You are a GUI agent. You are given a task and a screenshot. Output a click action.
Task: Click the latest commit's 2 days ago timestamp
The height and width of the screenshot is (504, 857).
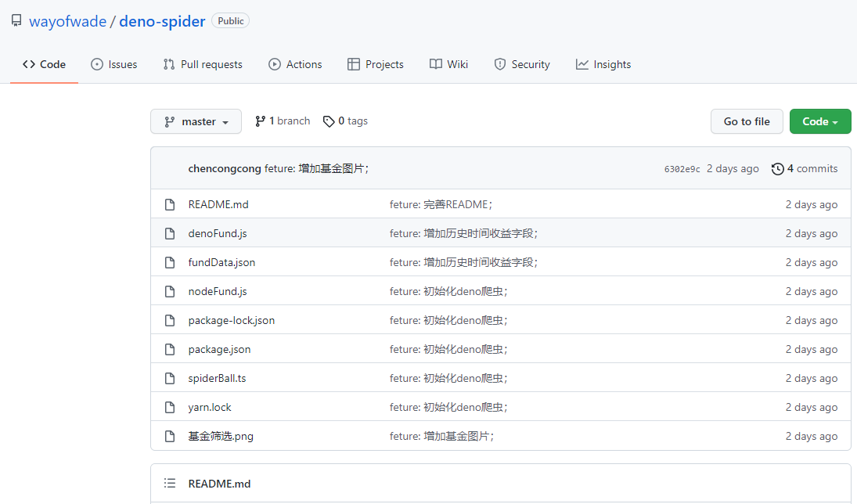point(733,168)
